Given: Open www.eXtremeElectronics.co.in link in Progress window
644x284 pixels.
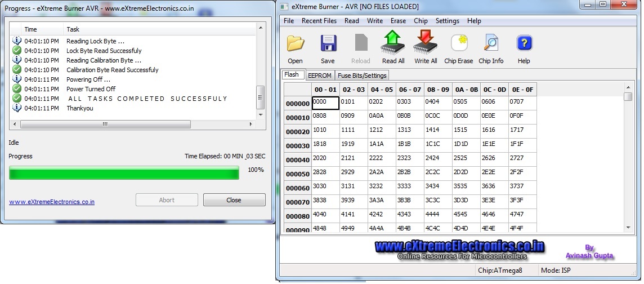Looking at the screenshot, I should [x=52, y=202].
